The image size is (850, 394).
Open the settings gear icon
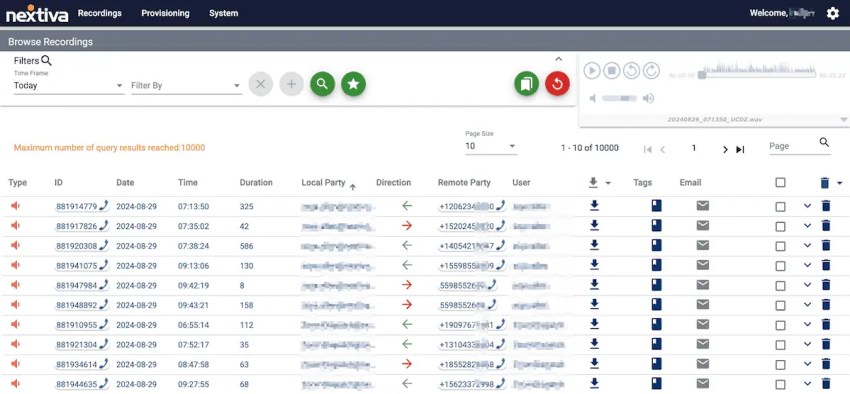(833, 14)
